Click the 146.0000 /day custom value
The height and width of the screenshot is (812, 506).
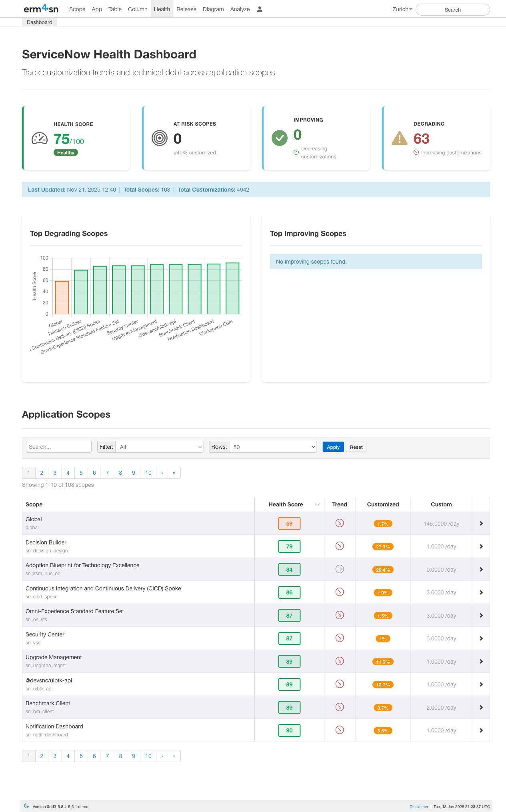click(441, 524)
